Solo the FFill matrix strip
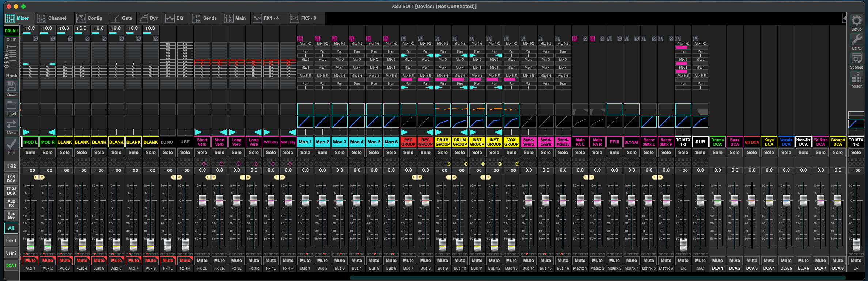This screenshot has width=868, height=281. [x=614, y=153]
